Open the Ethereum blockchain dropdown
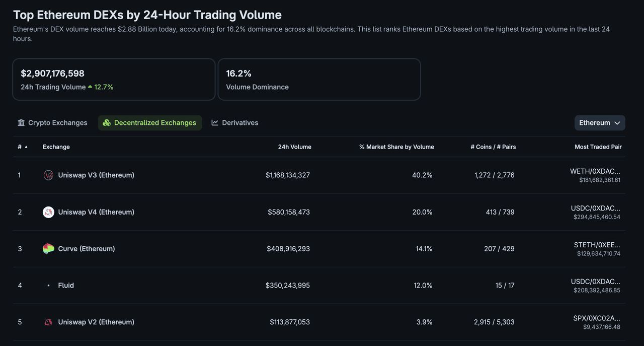644x346 pixels. point(600,123)
